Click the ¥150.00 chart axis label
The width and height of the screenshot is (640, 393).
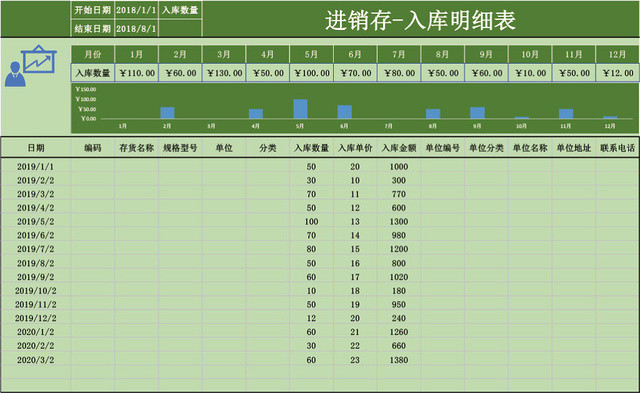pyautogui.click(x=86, y=89)
